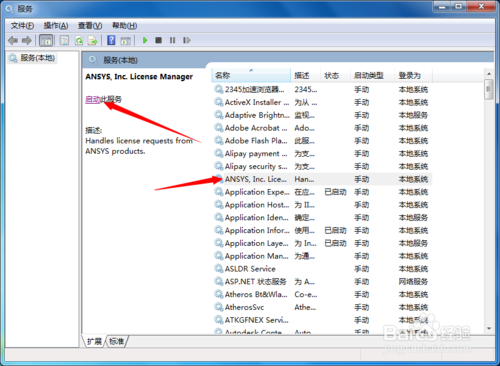Screen dimensions: 500x366
Task: Select the Application Layer service row
Action: pos(322,243)
